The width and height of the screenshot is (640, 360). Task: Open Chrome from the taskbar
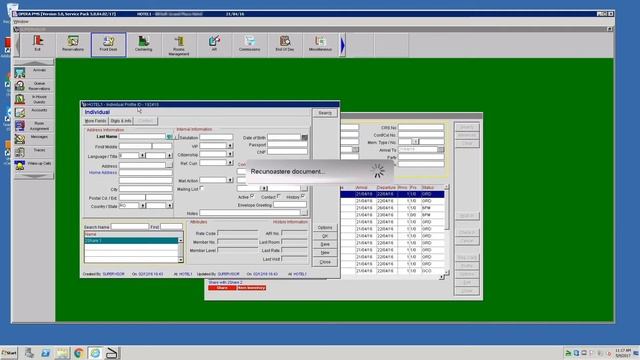coord(78,353)
